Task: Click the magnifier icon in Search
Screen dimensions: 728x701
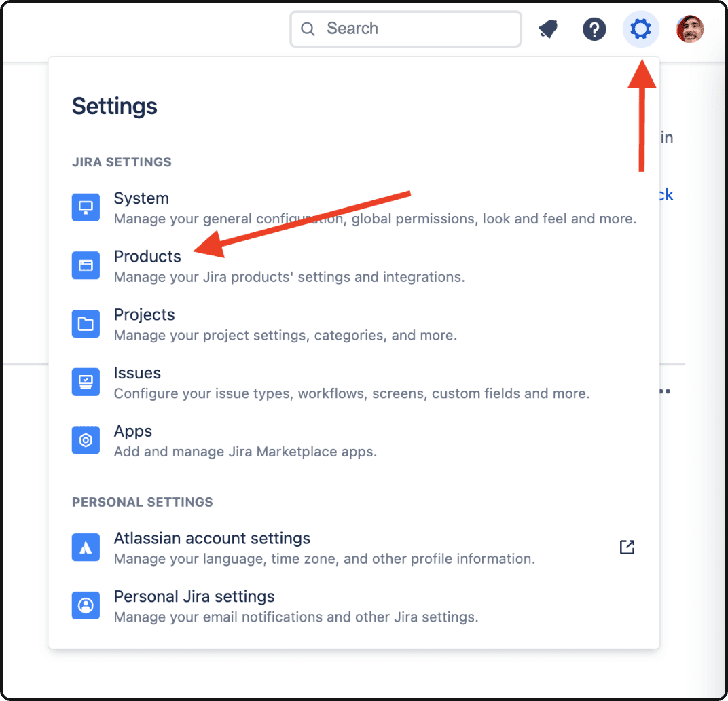Action: point(308,29)
